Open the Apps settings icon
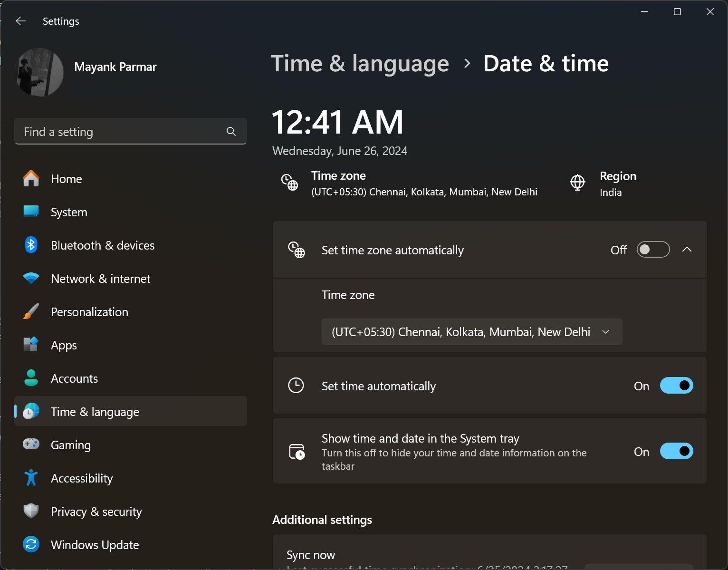 coord(31,345)
